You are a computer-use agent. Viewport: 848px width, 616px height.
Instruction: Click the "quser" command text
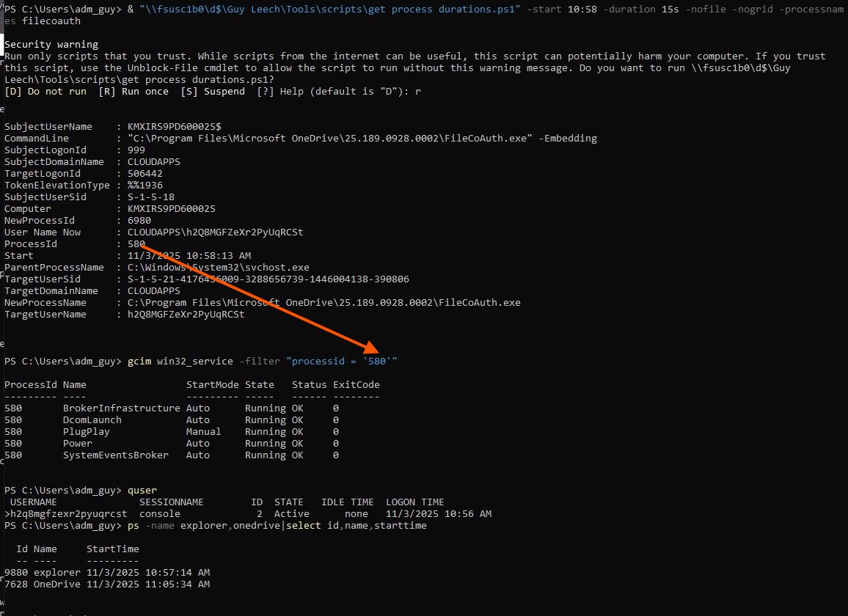142,491
